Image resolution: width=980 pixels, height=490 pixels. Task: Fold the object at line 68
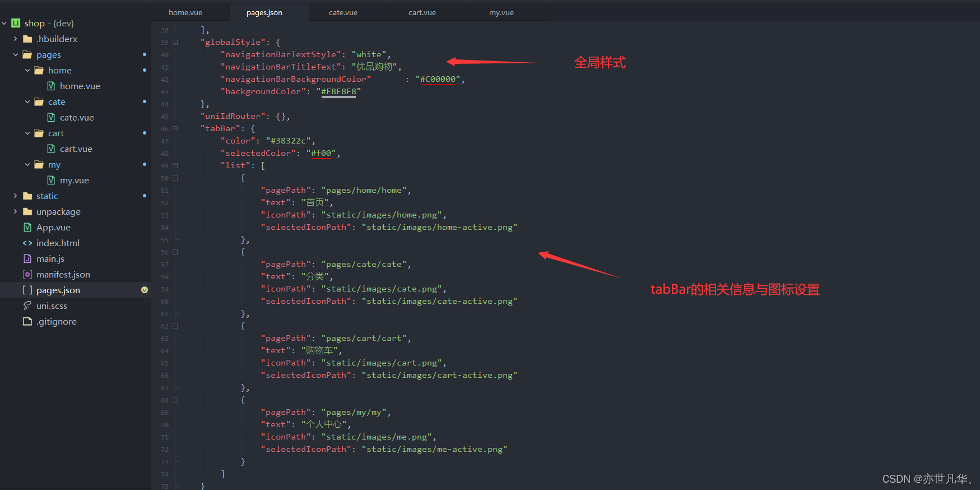pyautogui.click(x=175, y=400)
